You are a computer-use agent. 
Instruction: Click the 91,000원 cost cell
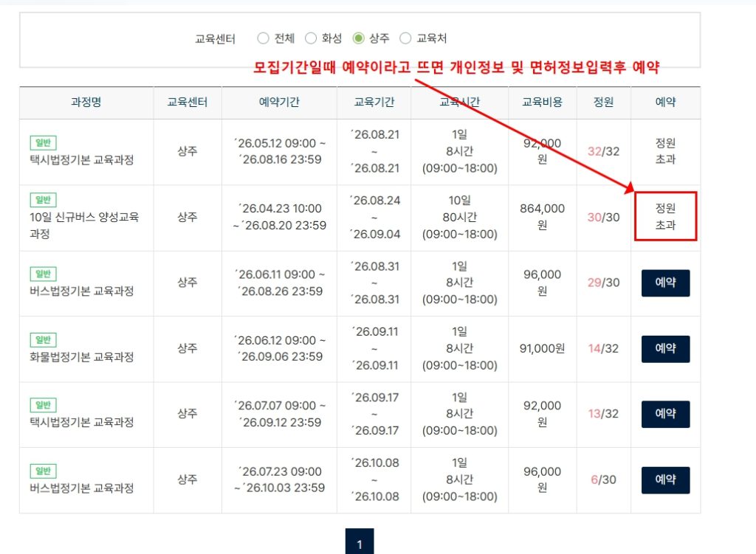point(543,348)
